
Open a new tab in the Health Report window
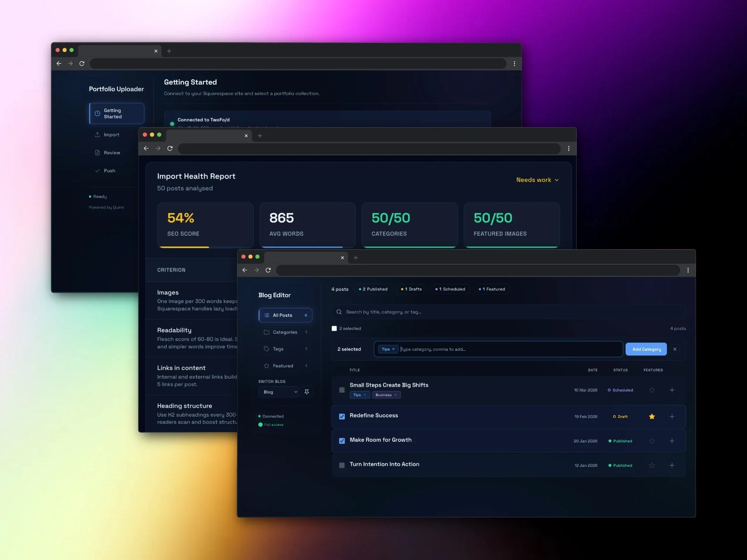pyautogui.click(x=260, y=135)
